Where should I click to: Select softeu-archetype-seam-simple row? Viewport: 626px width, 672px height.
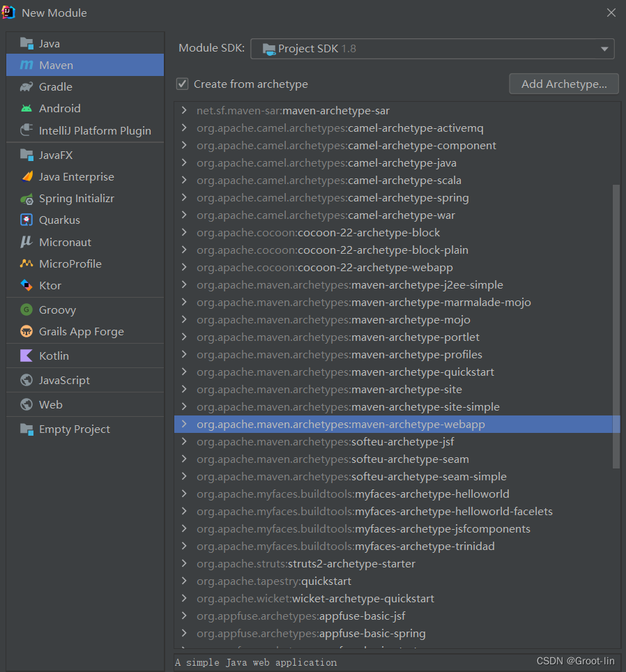pos(397,477)
